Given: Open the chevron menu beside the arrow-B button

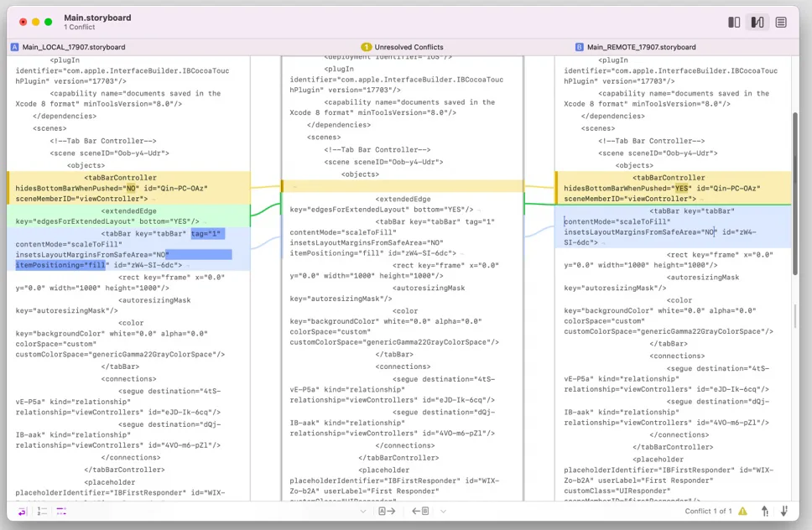Looking at the screenshot, I should point(443,512).
